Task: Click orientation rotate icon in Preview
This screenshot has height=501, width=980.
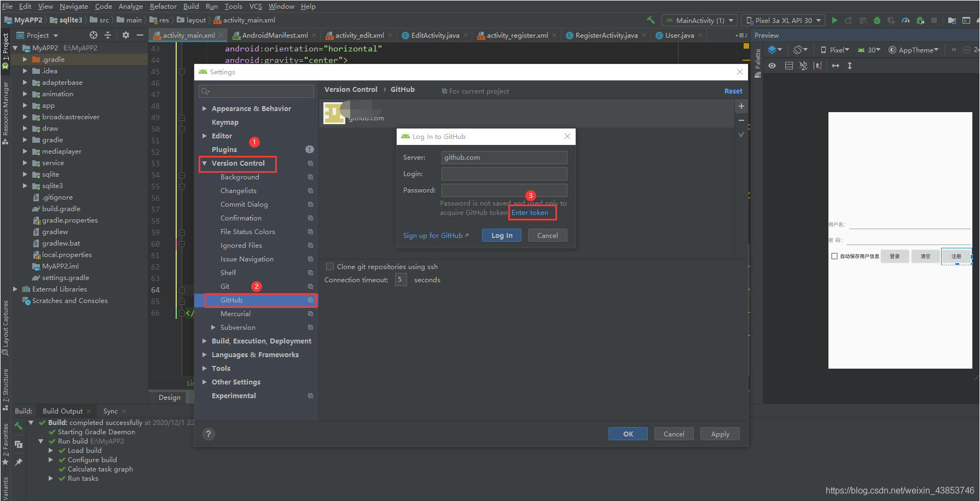Action: point(800,50)
